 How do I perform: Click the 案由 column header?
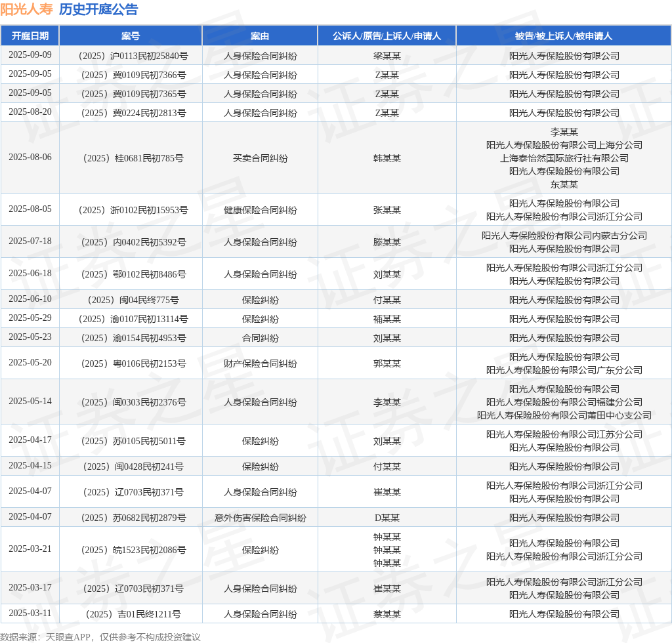click(x=260, y=36)
